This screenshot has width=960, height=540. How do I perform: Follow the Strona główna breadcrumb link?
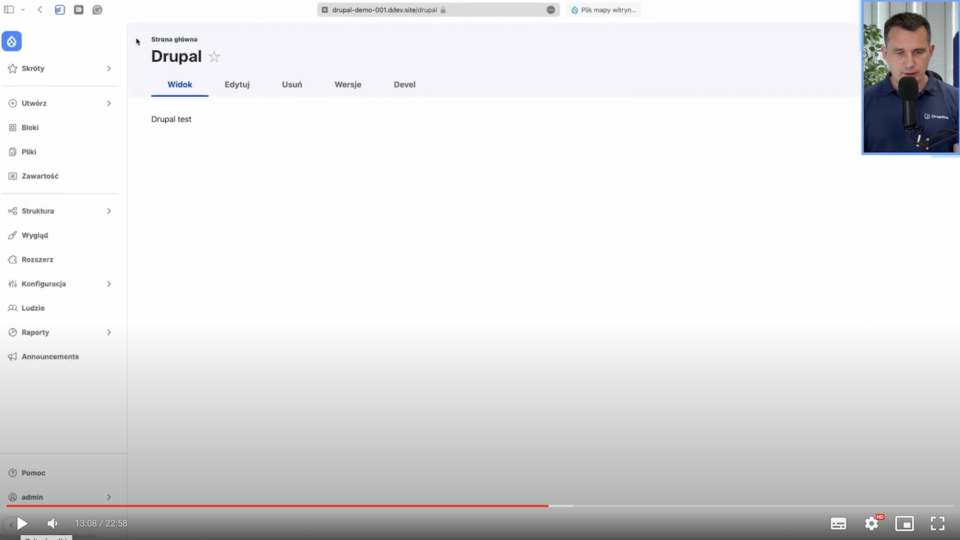174,39
